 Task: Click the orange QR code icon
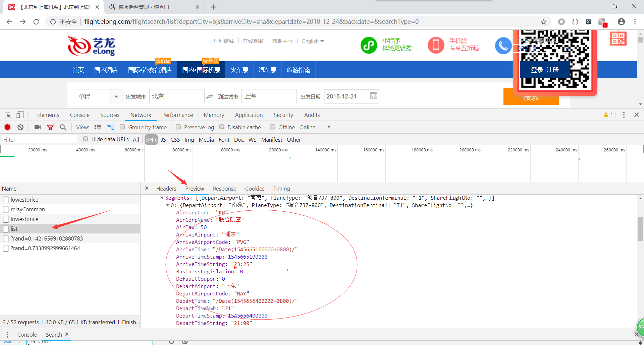coord(618,39)
